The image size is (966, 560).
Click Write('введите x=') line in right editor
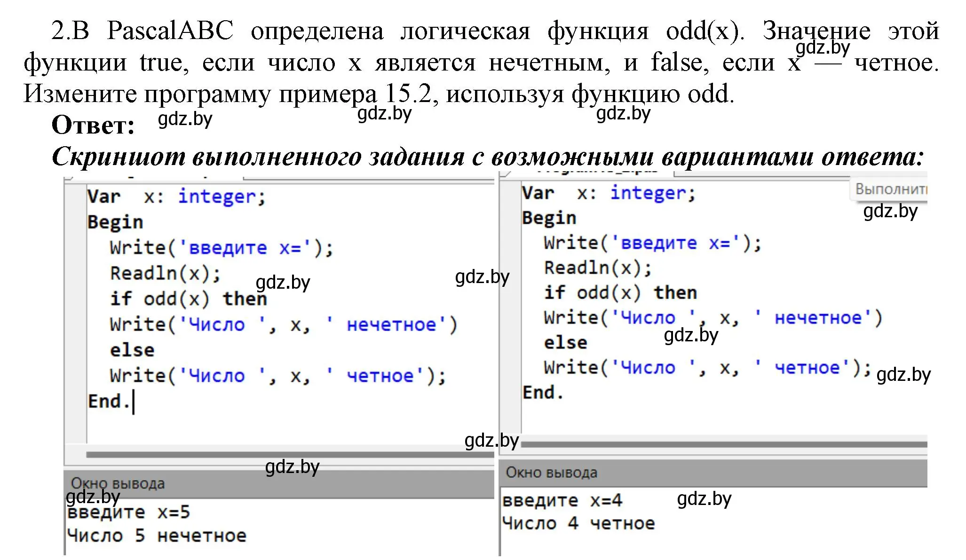click(x=653, y=243)
